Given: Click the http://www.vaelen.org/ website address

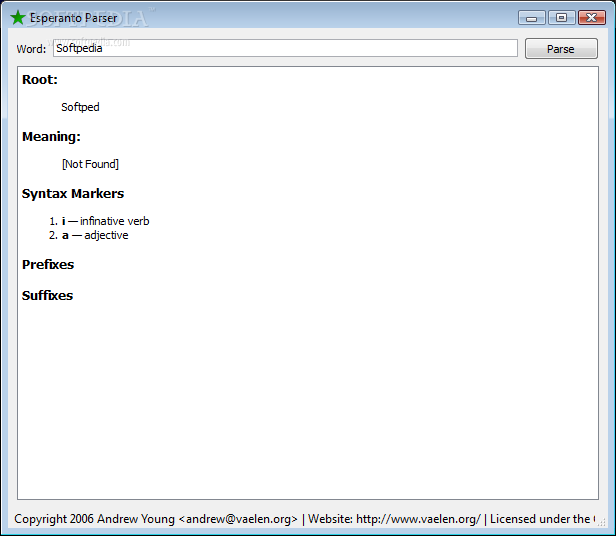Looking at the screenshot, I should click(x=418, y=519).
